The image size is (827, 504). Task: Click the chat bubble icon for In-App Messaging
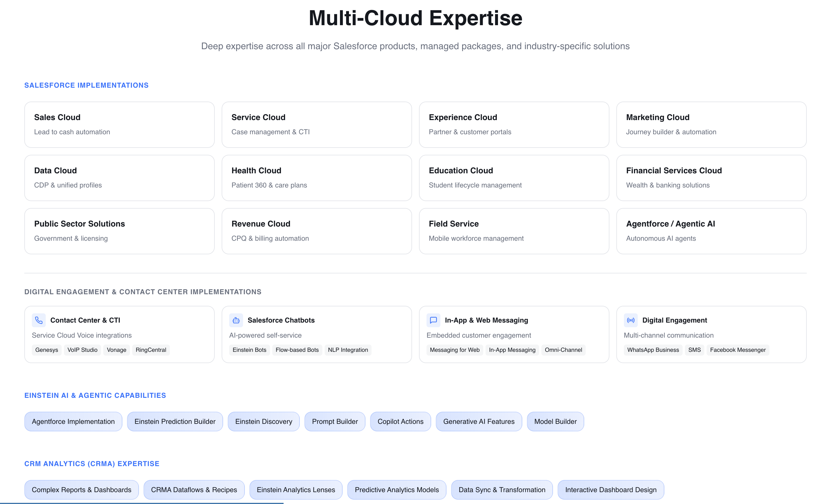tap(433, 320)
